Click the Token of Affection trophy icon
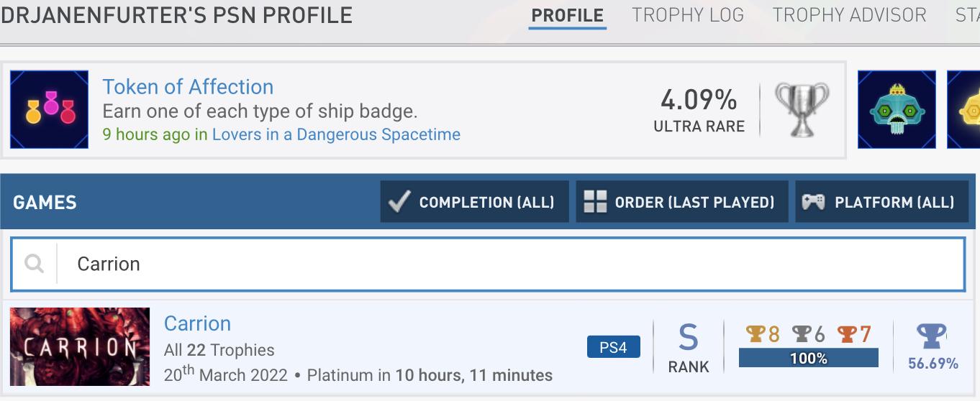 (49, 110)
